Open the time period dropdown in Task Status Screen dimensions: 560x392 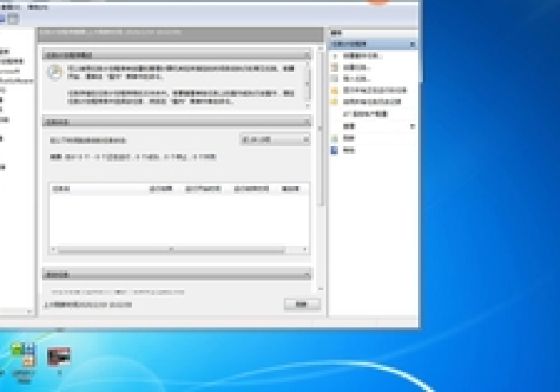point(274,139)
